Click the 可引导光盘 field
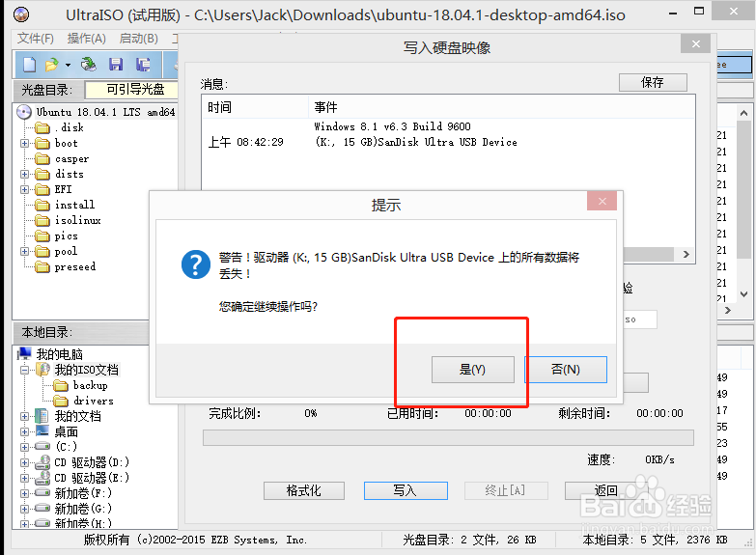Viewport: 756px width, 555px height. 131,89
